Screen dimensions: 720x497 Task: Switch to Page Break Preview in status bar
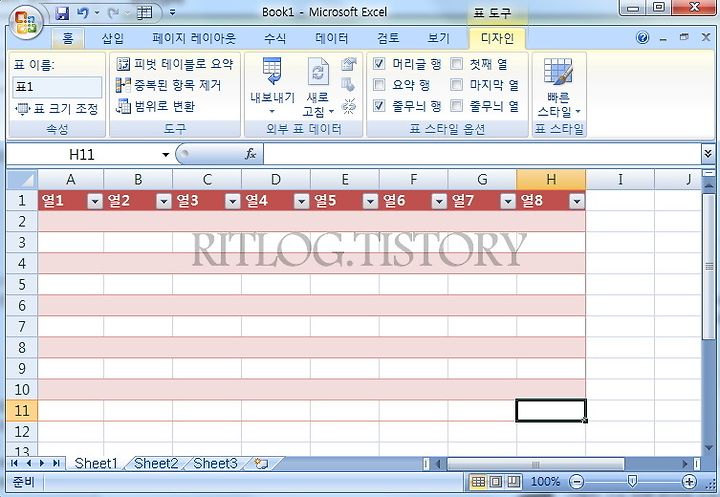[513, 482]
